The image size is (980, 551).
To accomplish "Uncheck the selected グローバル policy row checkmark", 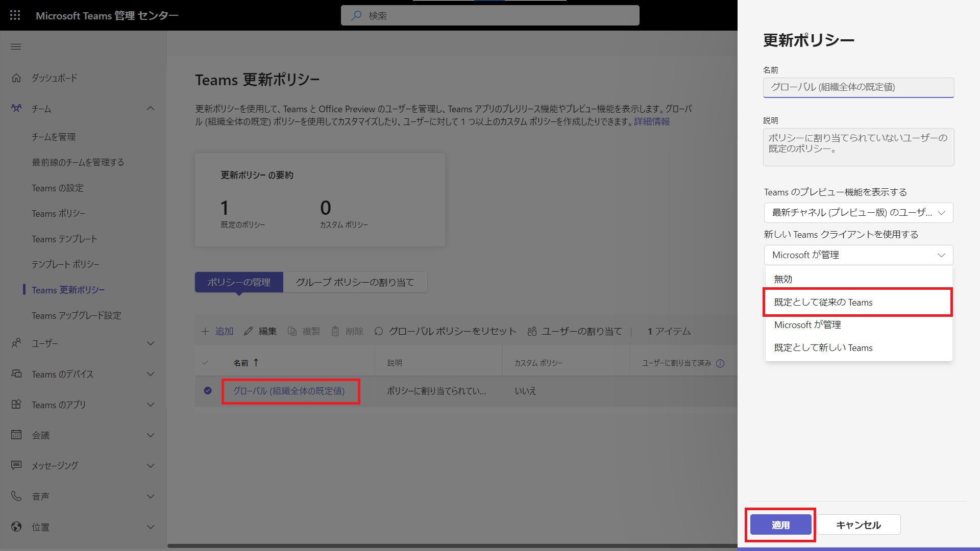I will [x=208, y=391].
